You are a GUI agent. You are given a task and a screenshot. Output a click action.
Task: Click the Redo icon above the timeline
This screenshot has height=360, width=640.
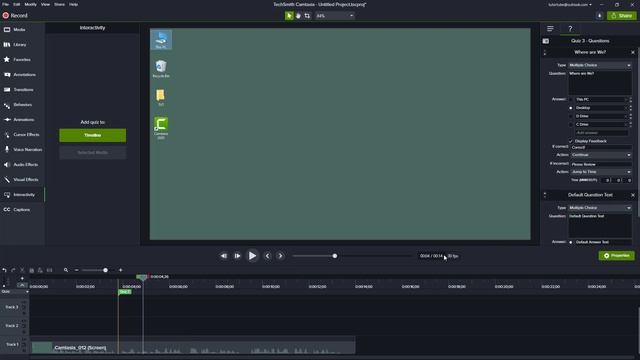pos(13,270)
